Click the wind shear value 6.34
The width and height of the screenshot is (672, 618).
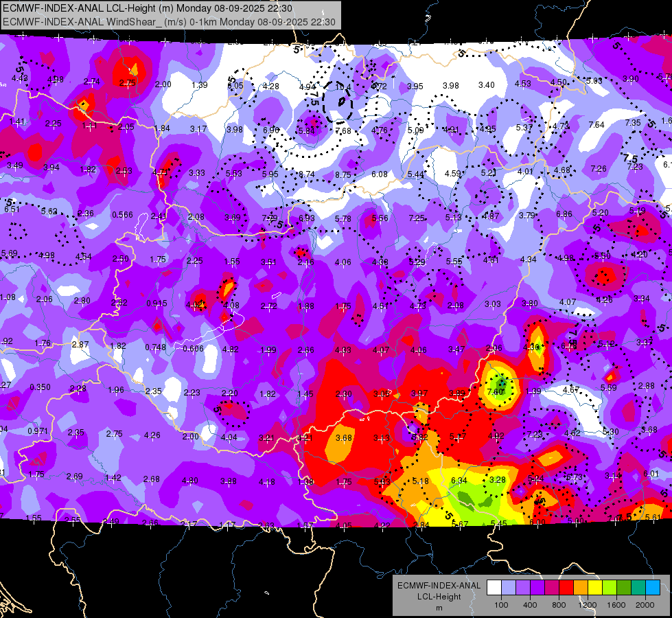pyautogui.click(x=459, y=481)
